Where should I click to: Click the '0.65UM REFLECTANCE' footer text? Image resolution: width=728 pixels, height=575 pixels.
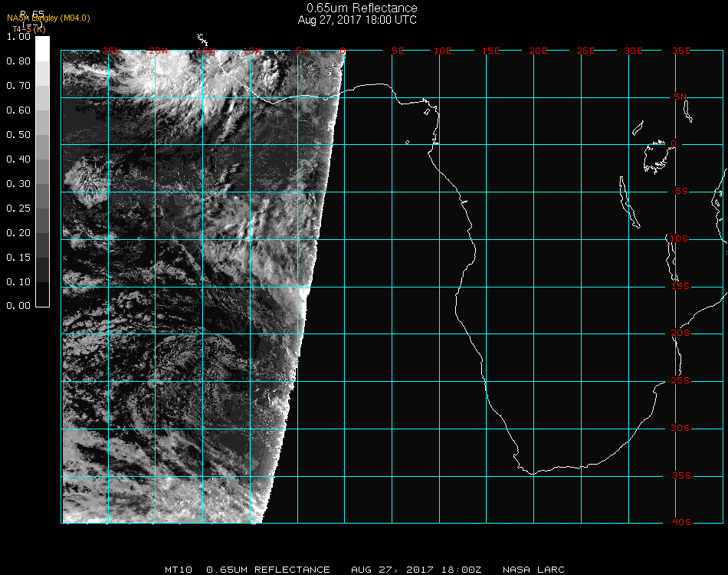(268, 570)
